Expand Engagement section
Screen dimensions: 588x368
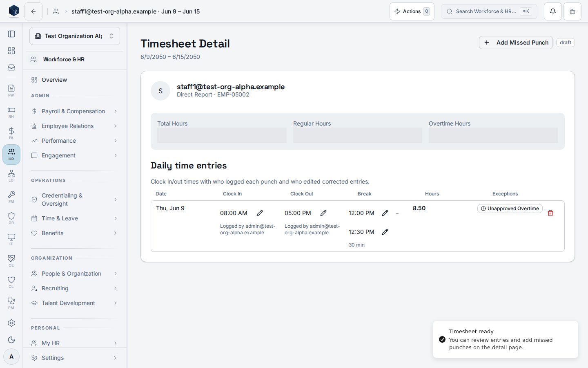(x=75, y=155)
